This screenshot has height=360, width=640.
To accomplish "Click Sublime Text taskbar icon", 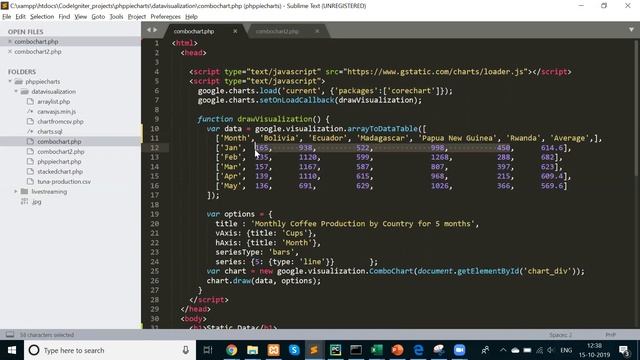I will pos(314,350).
